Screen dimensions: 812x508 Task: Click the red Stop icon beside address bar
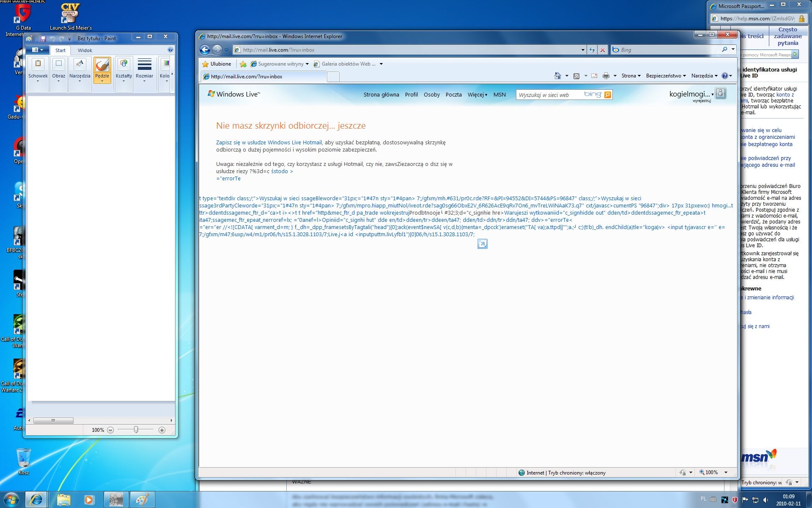[603, 50]
